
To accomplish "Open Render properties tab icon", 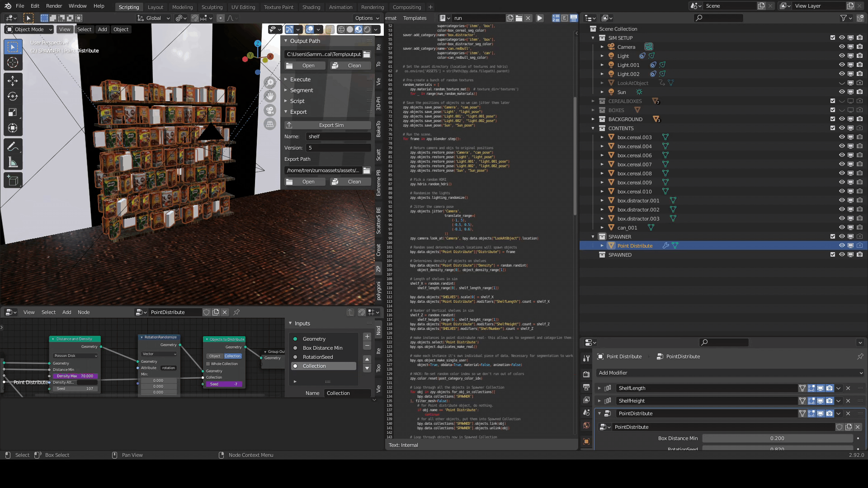I will click(586, 374).
